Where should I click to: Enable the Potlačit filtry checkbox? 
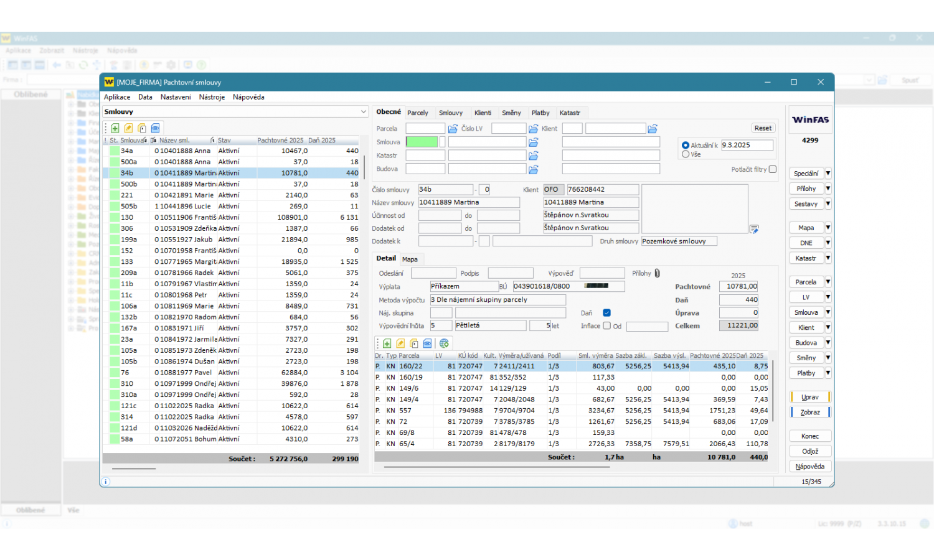(773, 169)
